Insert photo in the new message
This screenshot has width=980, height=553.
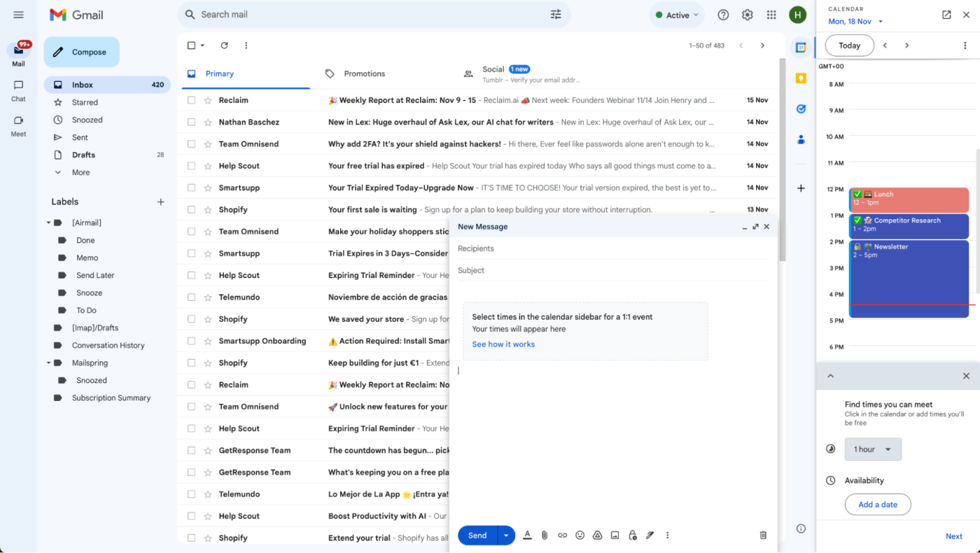[x=615, y=535]
